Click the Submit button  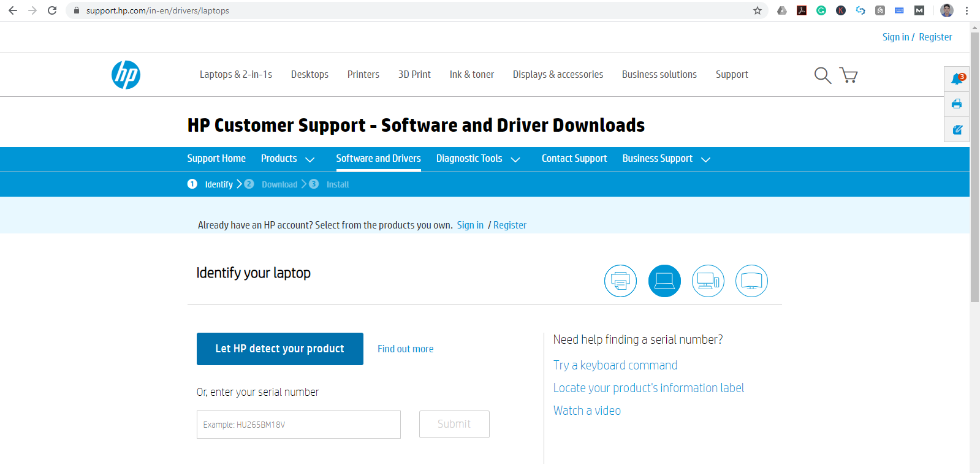[454, 424]
